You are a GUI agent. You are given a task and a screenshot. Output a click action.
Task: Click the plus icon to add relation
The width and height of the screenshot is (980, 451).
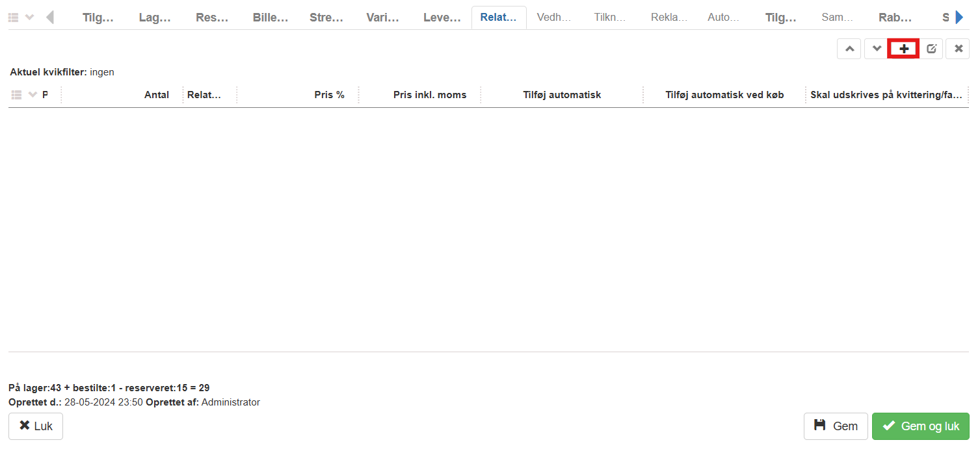tap(904, 49)
